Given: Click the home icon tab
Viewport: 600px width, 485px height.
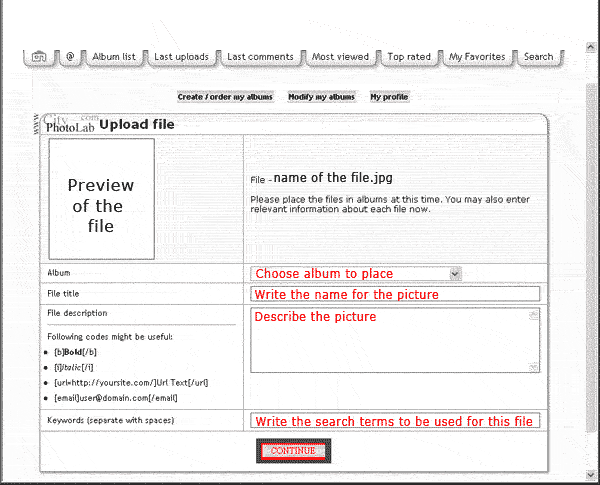Looking at the screenshot, I should 38,57.
